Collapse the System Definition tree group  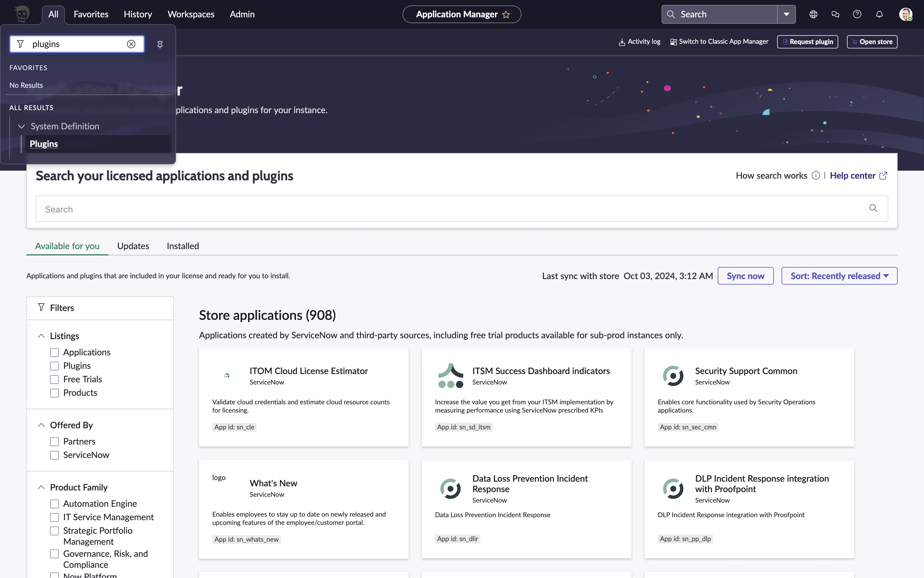21,126
